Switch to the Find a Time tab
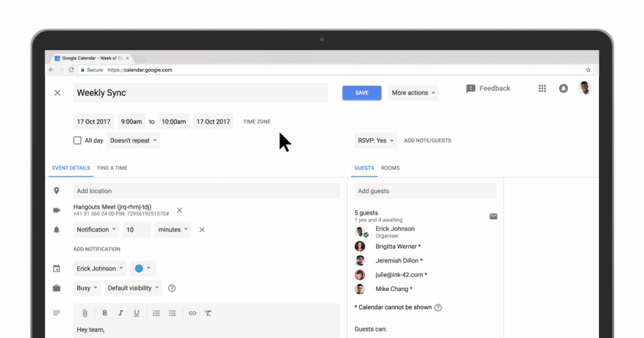The image size is (644, 338). tap(112, 168)
